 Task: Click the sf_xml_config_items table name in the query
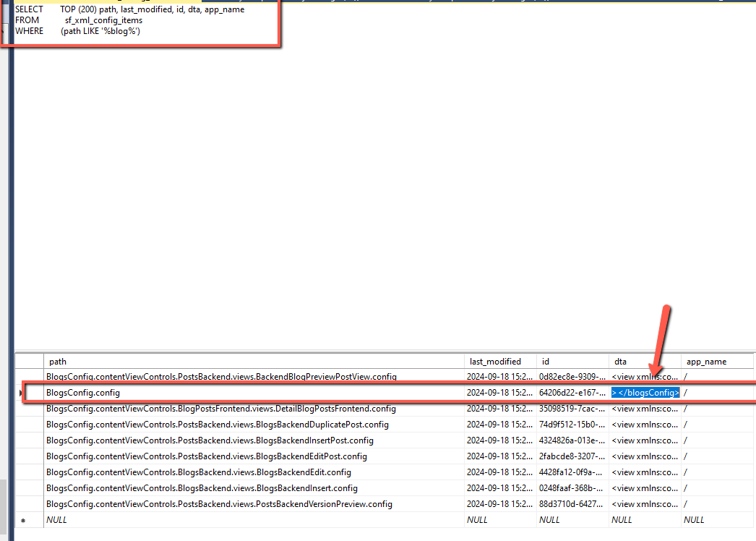[103, 20]
